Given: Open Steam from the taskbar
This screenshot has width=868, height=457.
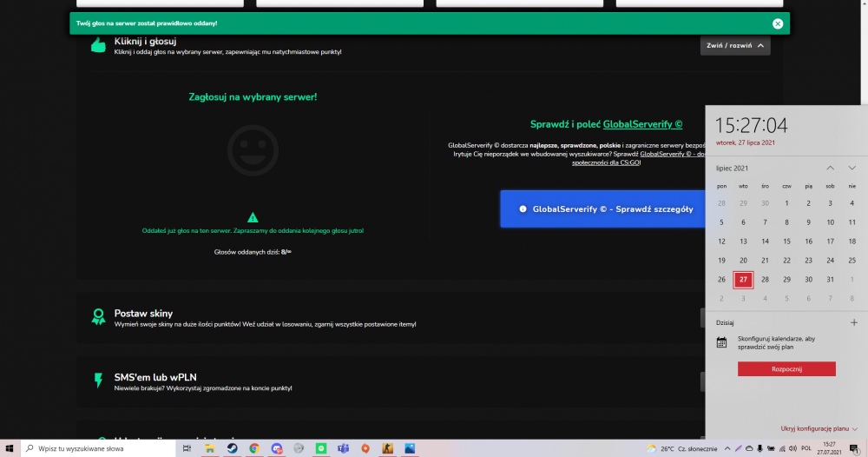Looking at the screenshot, I should [232, 448].
